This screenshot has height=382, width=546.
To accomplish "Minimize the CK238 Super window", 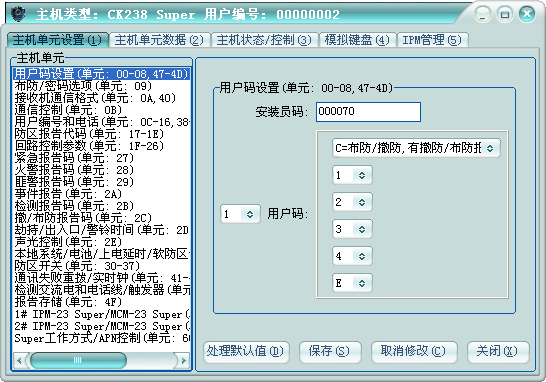I will (x=482, y=14).
